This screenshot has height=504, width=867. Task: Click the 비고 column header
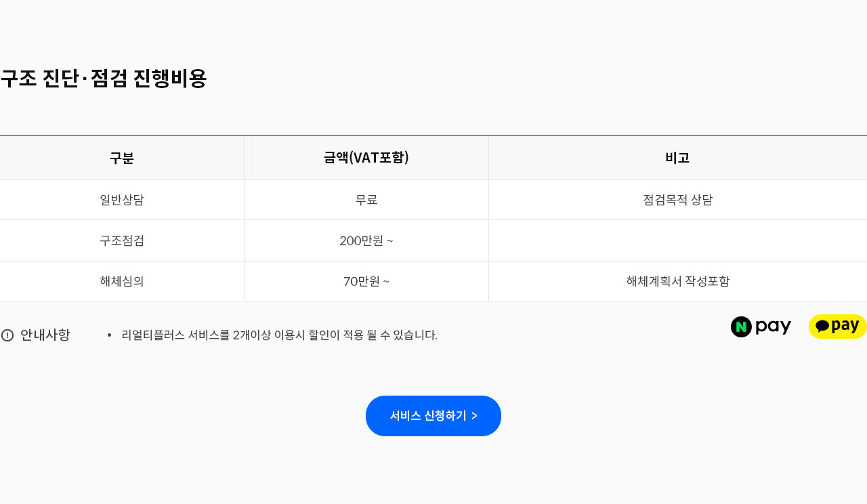677,158
